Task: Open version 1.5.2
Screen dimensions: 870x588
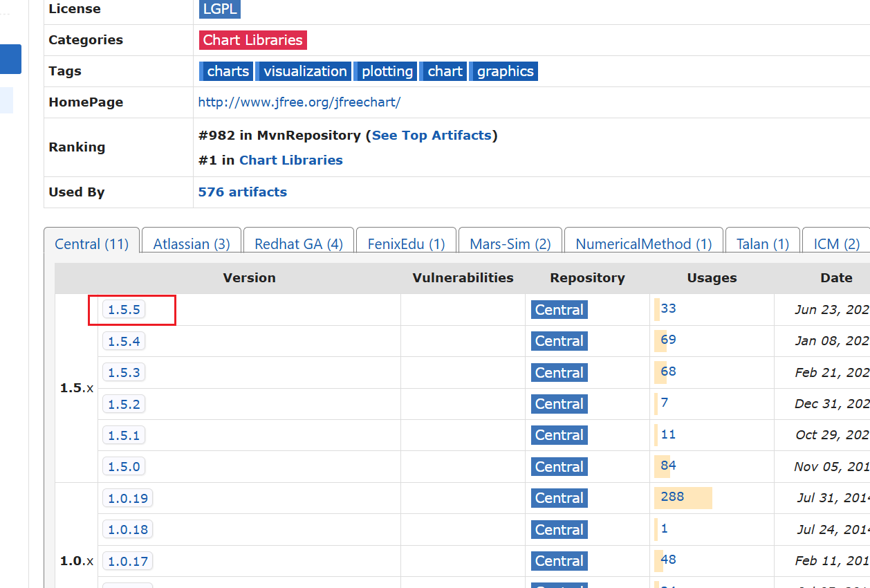Action: click(x=124, y=404)
